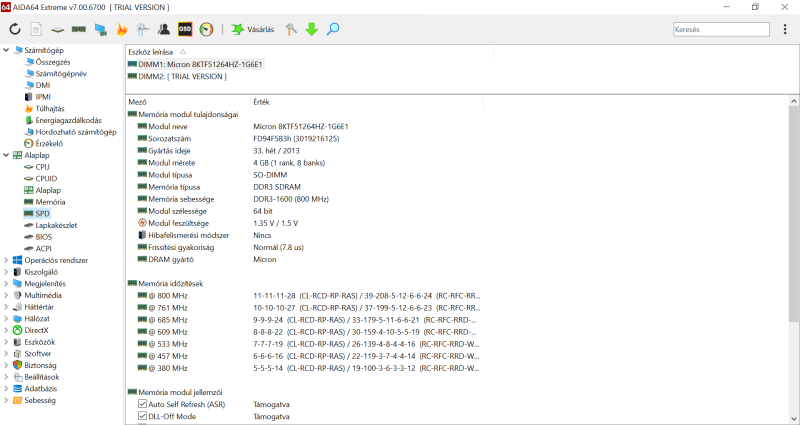Focus the Keresés search field
The image size is (800, 425).
(x=721, y=30)
